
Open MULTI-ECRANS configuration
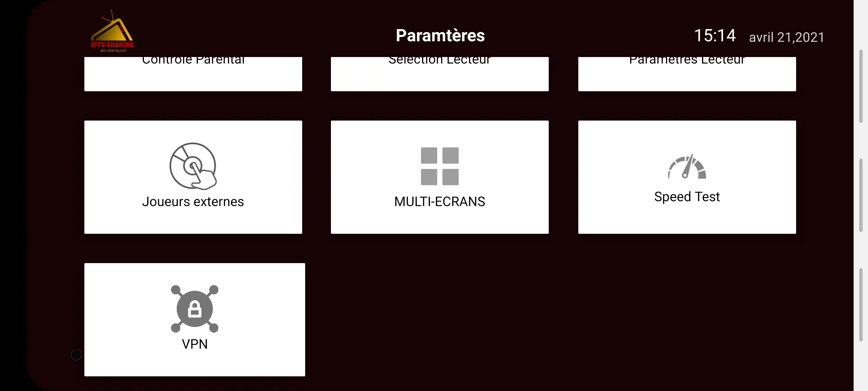click(439, 177)
